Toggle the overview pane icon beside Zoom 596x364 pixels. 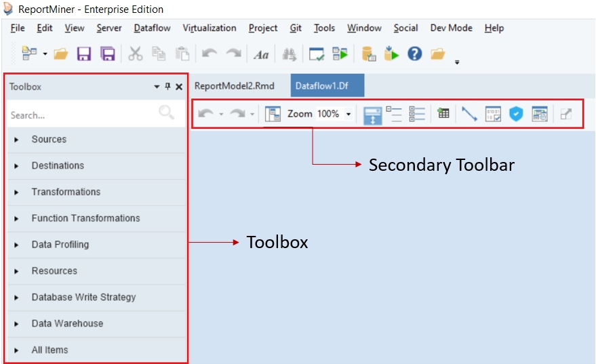(x=273, y=114)
